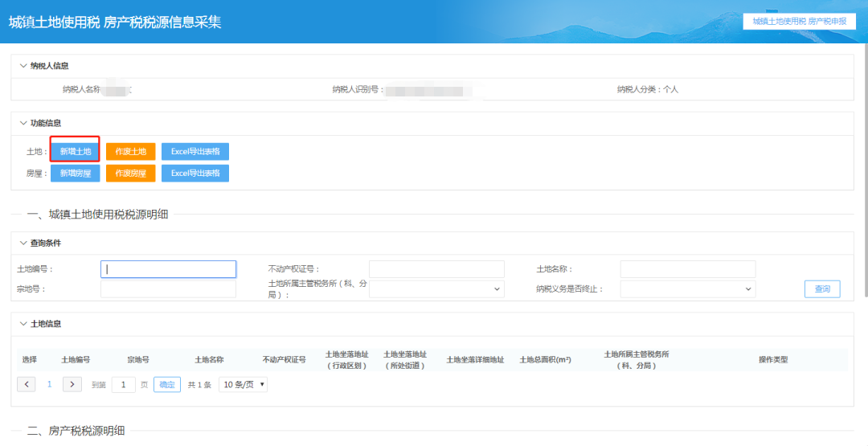Screen dimensions: 868x446
Task: Click the 宗地号 column header
Action: coord(138,360)
